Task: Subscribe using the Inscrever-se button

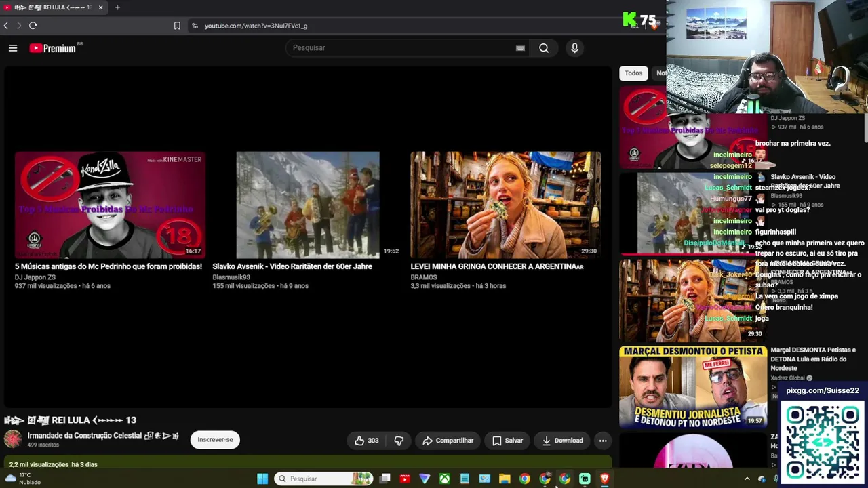Action: click(215, 440)
